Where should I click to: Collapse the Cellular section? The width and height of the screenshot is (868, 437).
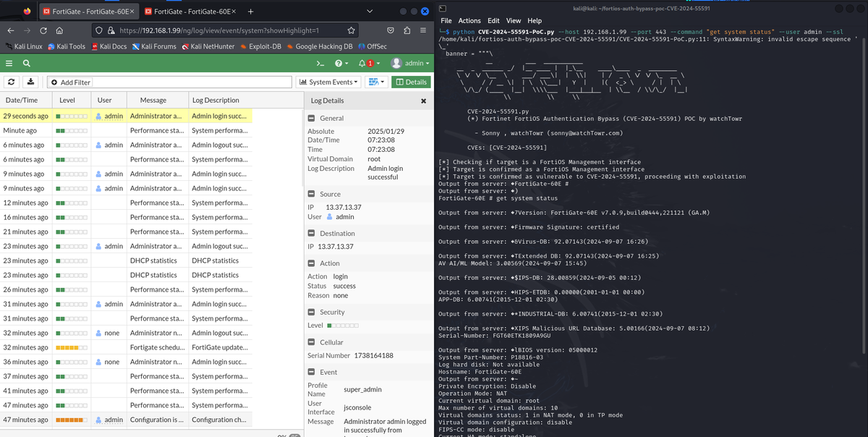311,342
